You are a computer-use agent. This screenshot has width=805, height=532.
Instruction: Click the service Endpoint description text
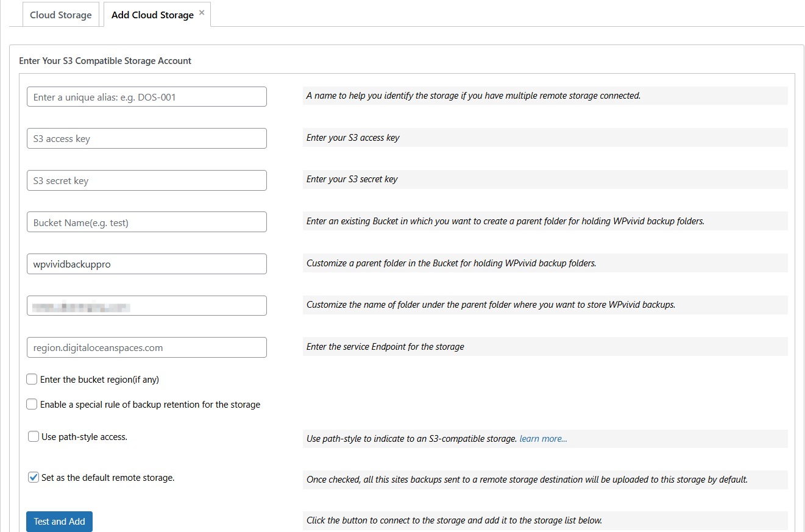[x=385, y=347]
